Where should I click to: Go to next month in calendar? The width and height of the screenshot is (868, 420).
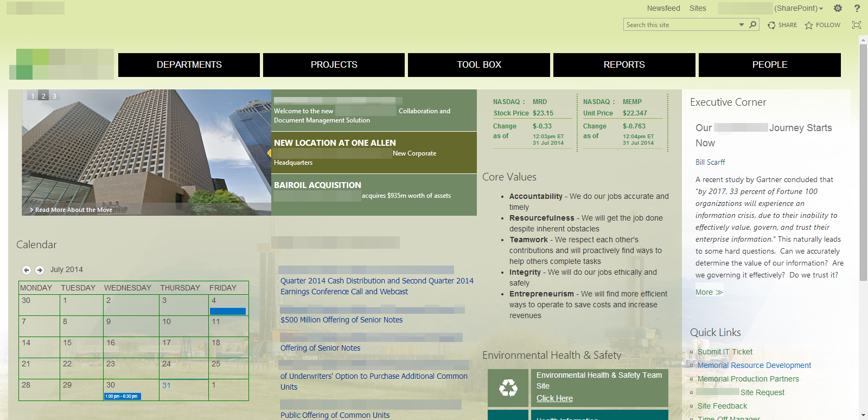click(40, 270)
